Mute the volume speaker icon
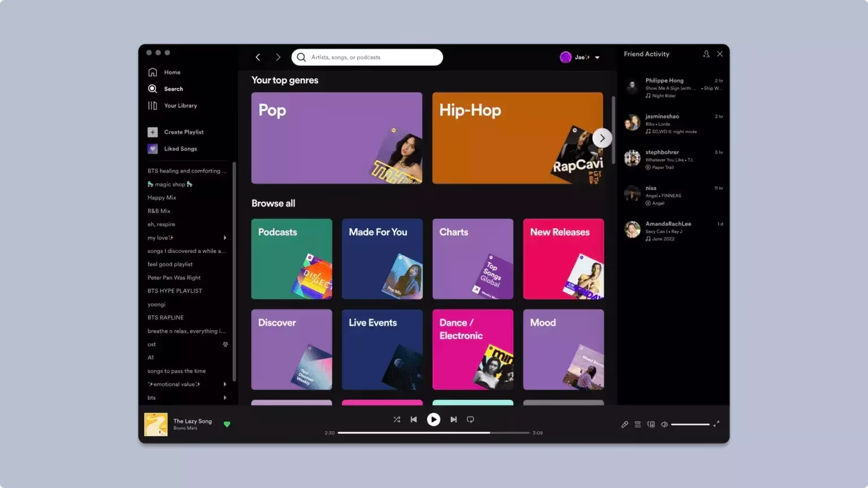Screen dimensions: 868x488 click(665, 424)
